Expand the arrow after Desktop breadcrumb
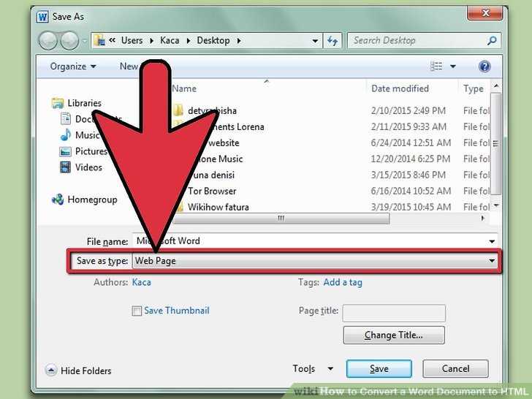The image size is (532, 399). pyautogui.click(x=239, y=41)
